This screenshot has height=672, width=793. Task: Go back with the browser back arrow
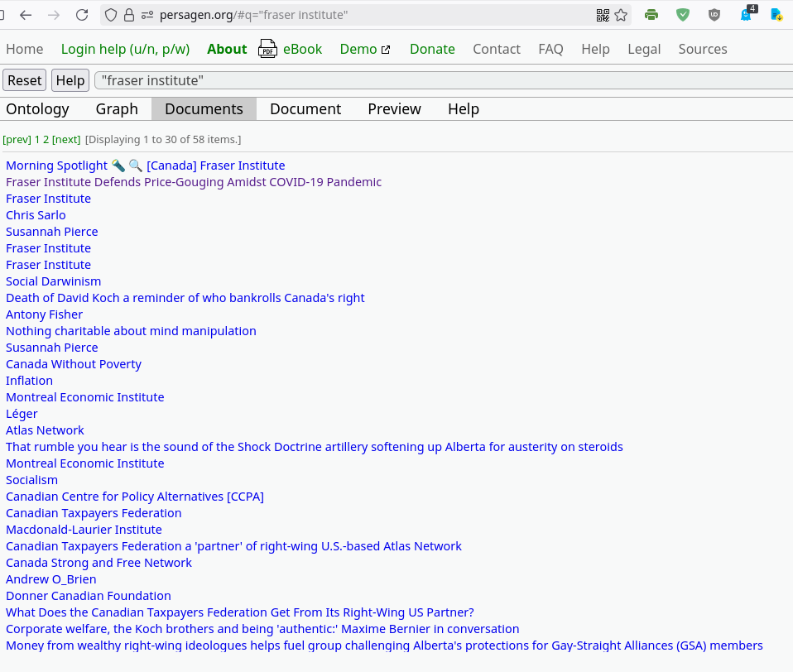pyautogui.click(x=26, y=15)
